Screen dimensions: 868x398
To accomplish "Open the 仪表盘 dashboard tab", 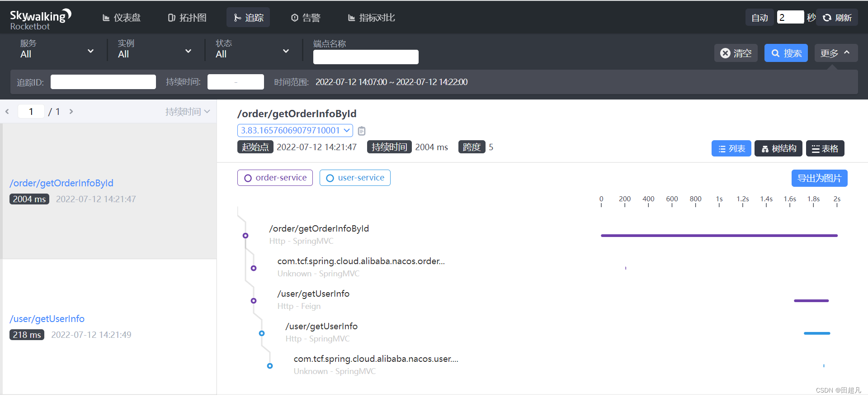I will [122, 18].
